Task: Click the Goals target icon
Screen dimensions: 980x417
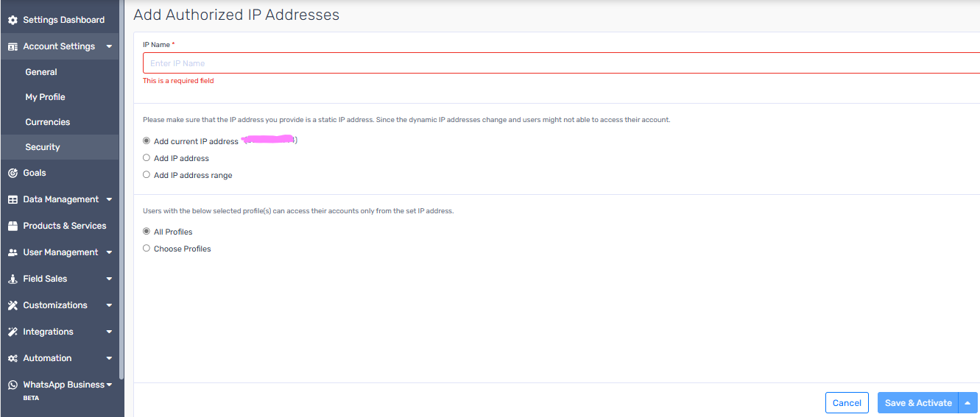Action: click(x=13, y=173)
